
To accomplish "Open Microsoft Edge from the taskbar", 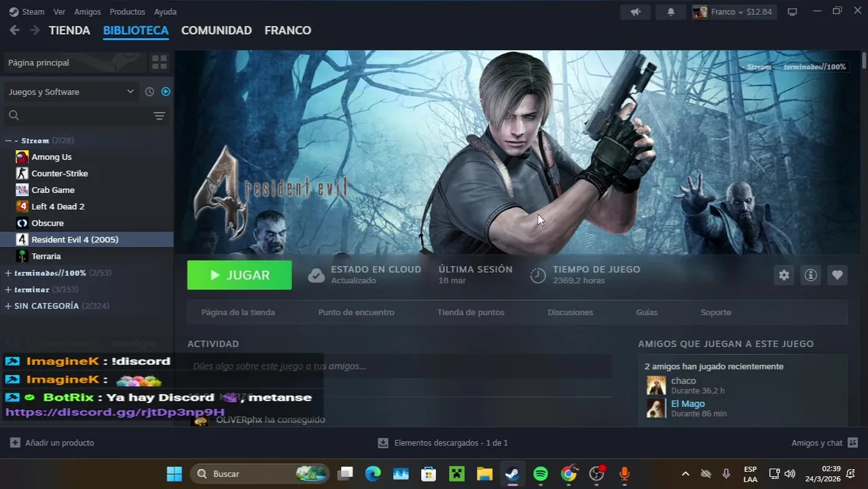I will click(373, 473).
